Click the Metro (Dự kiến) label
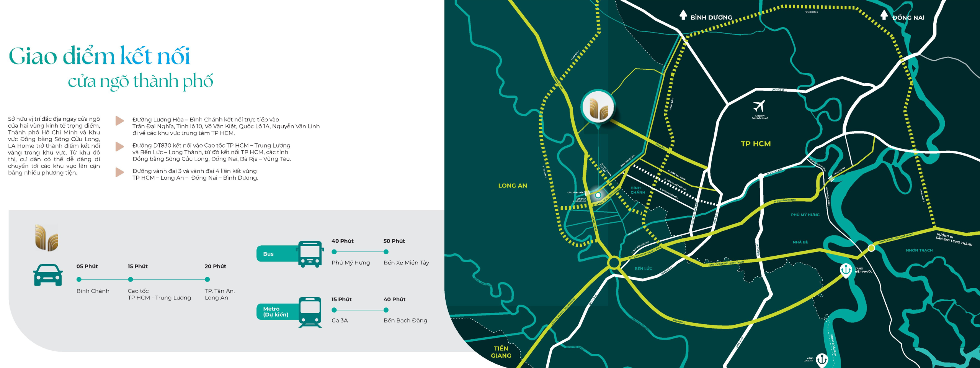 coord(276,312)
